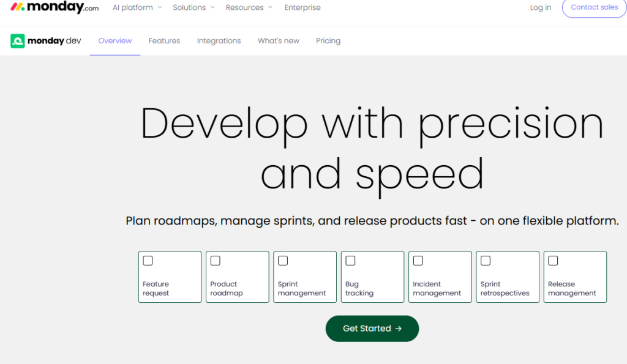Image resolution: width=627 pixels, height=364 pixels.
Task: Click the green monday dev logo icon
Action: click(18, 41)
